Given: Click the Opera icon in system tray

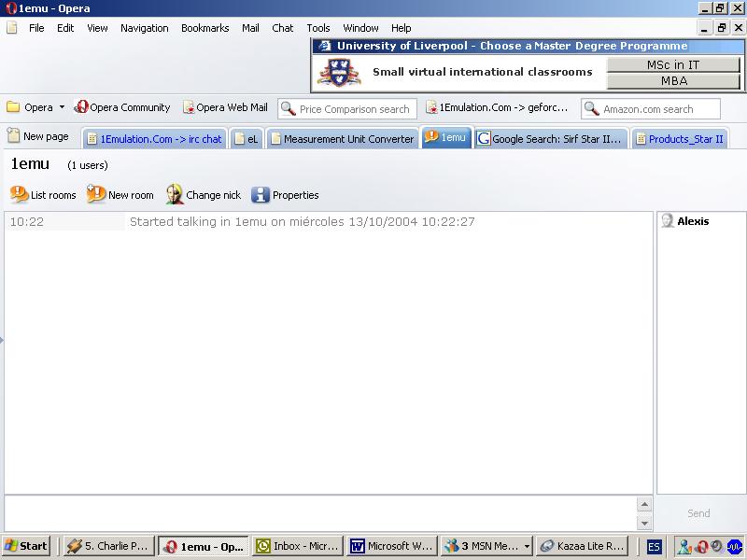Looking at the screenshot, I should point(701,546).
